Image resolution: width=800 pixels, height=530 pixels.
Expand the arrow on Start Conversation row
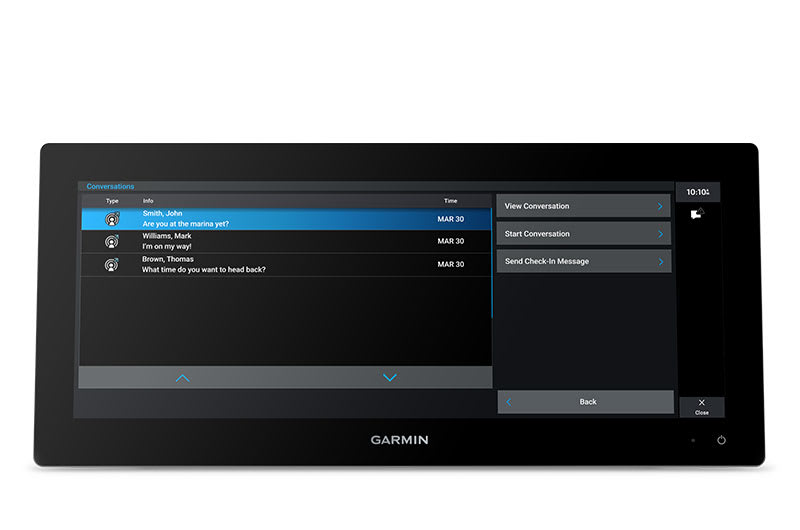point(660,234)
